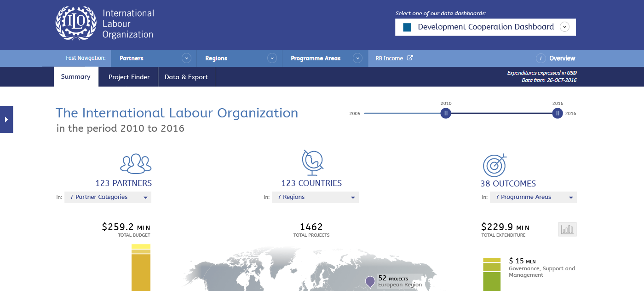The height and width of the screenshot is (291, 644).
Task: Click the 2010 start year slider handle
Action: click(x=445, y=113)
